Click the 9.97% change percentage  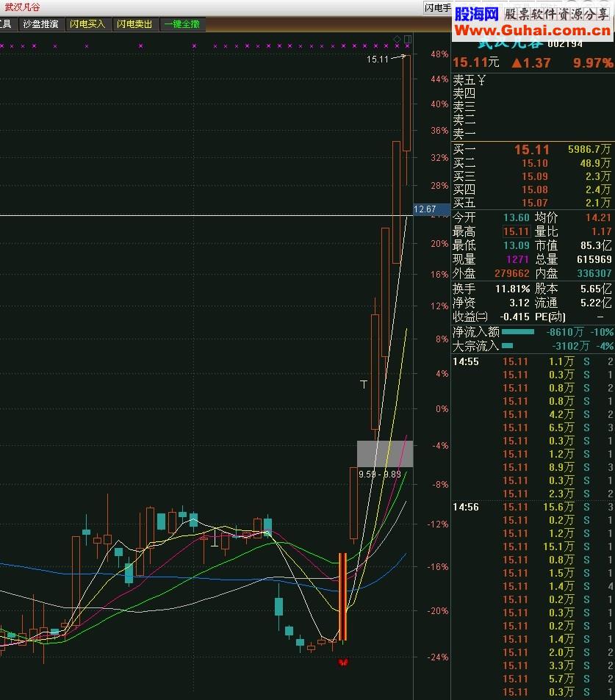(593, 63)
